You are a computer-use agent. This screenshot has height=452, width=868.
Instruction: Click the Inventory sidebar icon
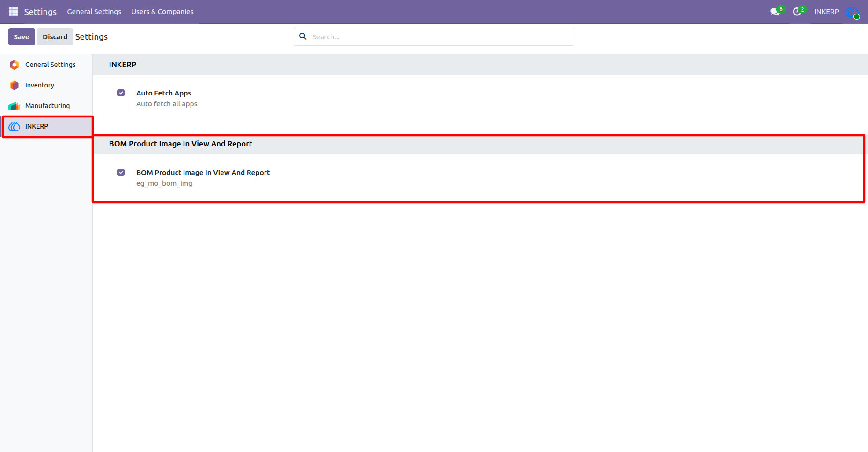15,85
